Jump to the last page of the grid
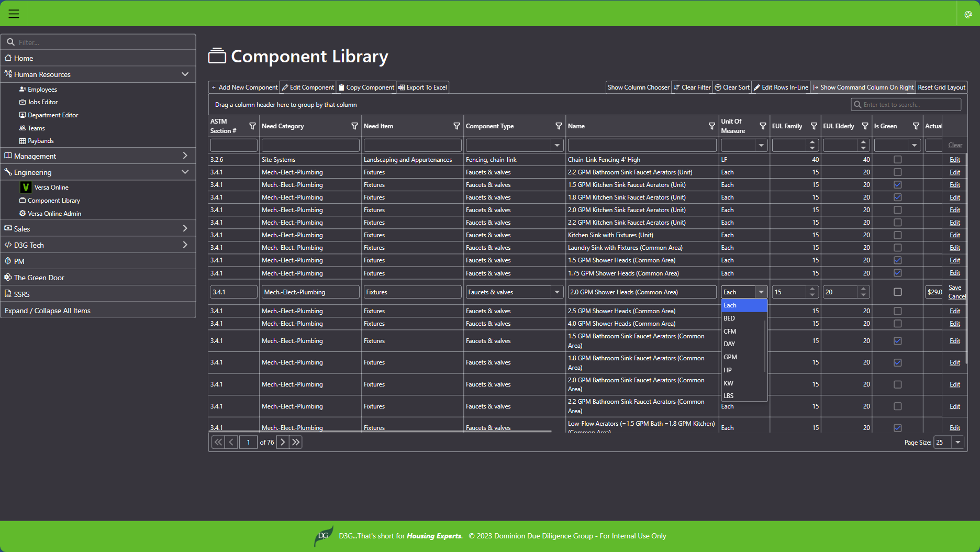Image resolution: width=980 pixels, height=552 pixels. [296, 442]
